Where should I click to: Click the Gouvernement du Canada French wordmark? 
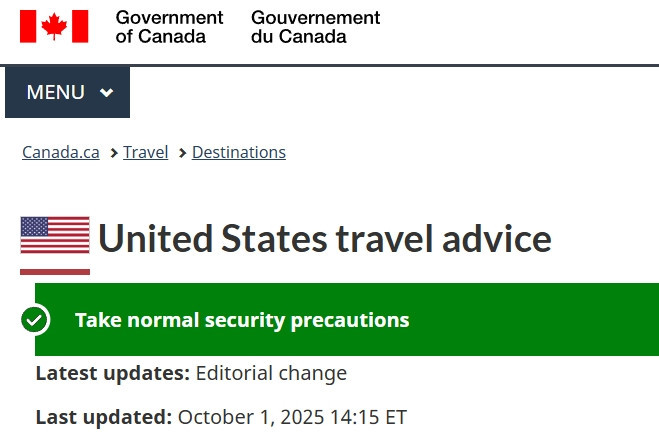[x=315, y=27]
